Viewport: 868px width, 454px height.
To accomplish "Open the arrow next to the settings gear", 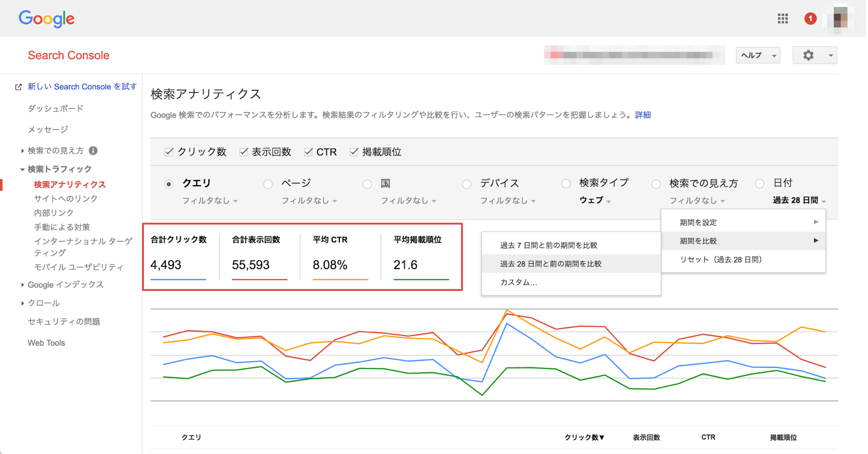I will (x=830, y=56).
